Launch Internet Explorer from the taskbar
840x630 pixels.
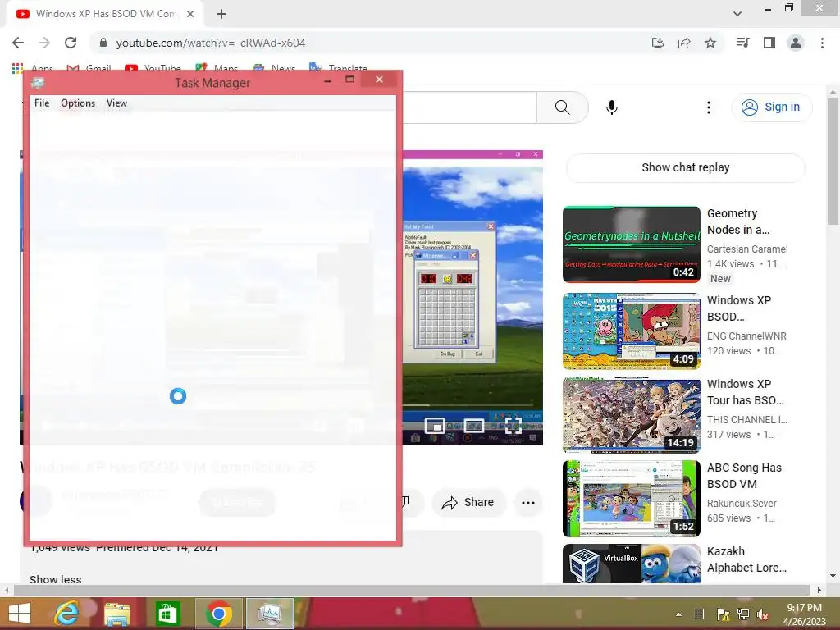(x=67, y=614)
